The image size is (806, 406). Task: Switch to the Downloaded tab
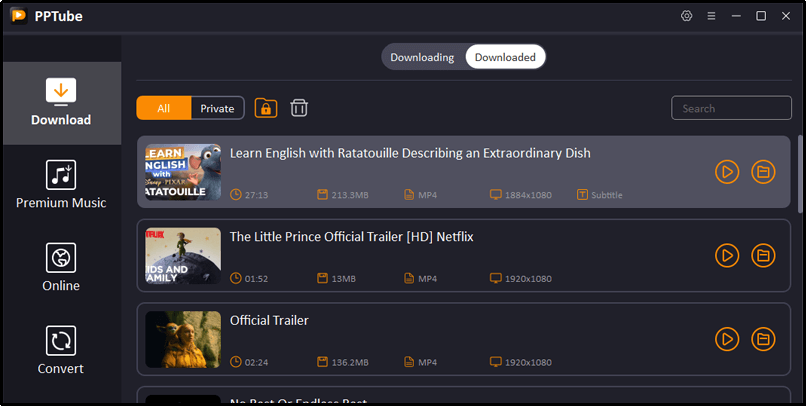505,57
